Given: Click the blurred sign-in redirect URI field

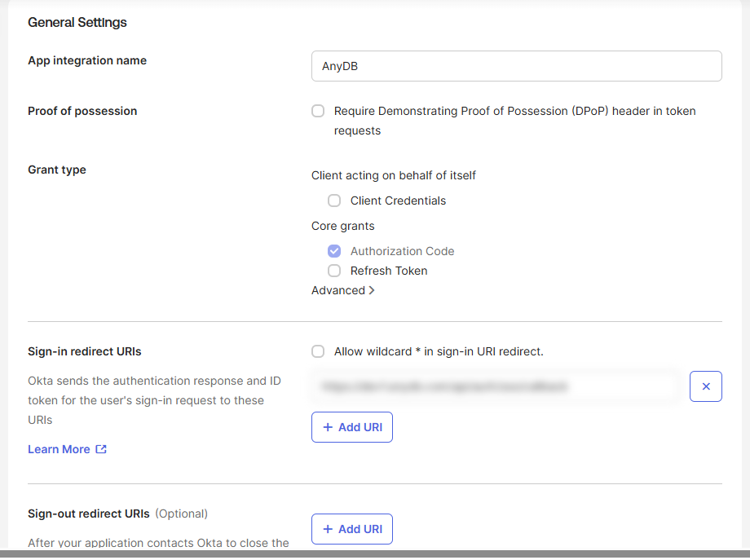Looking at the screenshot, I should [x=495, y=386].
